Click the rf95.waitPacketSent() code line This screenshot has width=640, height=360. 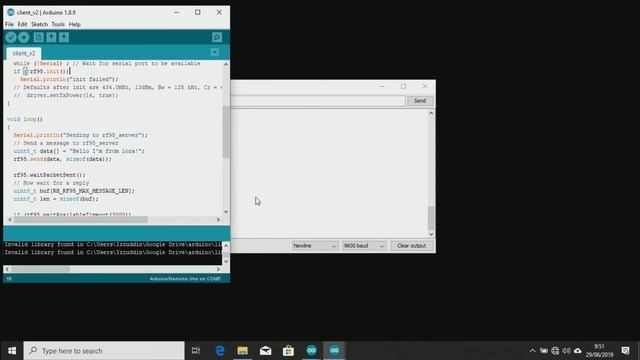tap(49, 175)
